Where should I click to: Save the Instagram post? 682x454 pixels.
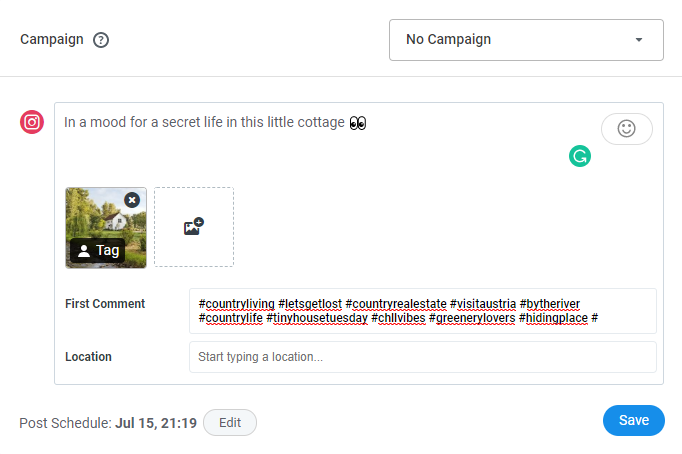(633, 420)
